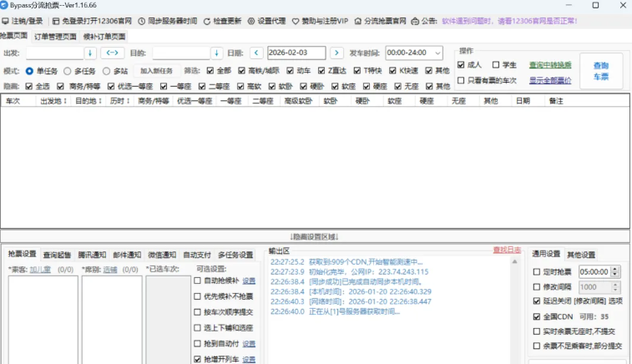The height and width of the screenshot is (364, 632).
Task: Click 同步服务器时间 sync time icon
Action: pyautogui.click(x=141, y=21)
